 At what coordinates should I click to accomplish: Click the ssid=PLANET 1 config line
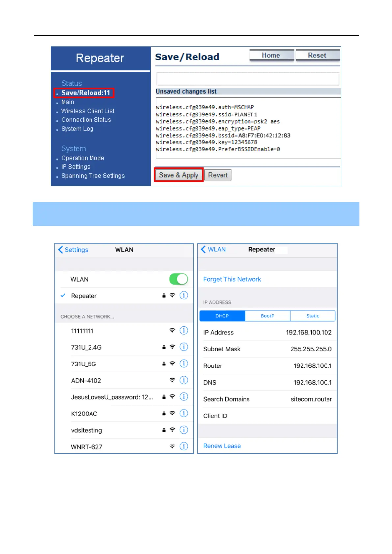207,114
